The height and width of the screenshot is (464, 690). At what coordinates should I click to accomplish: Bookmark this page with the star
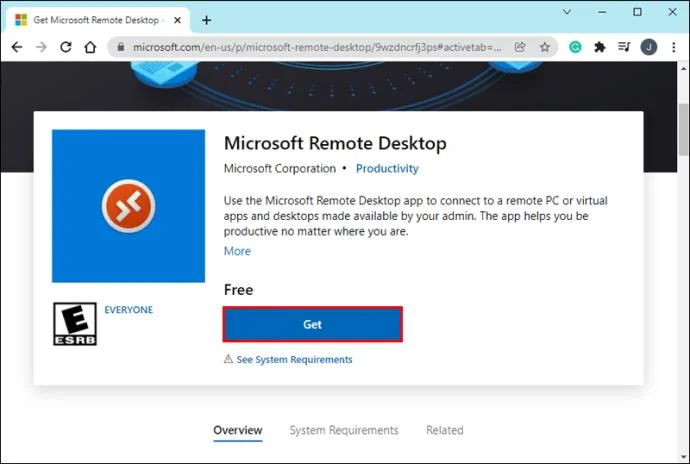click(x=545, y=47)
